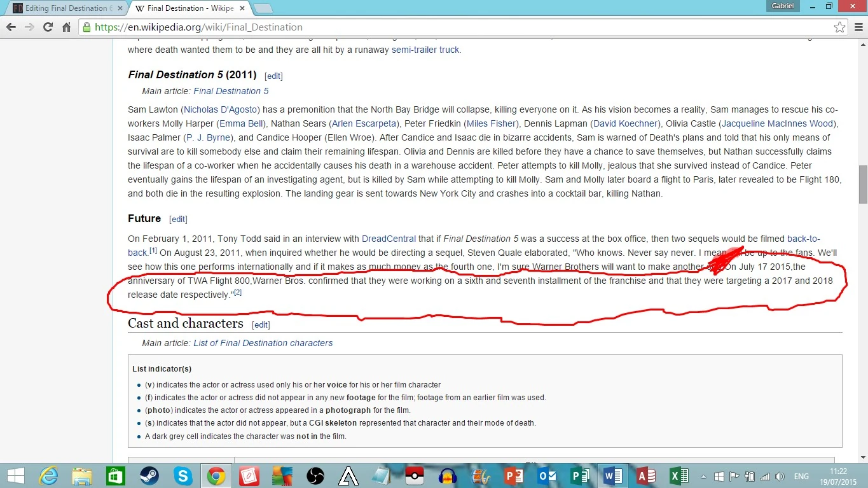Click the forward navigation arrow
868x488 pixels.
pos(29,27)
